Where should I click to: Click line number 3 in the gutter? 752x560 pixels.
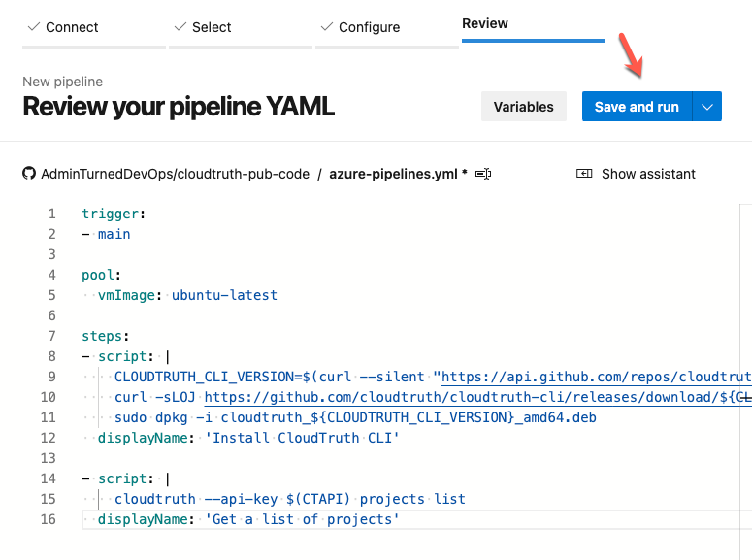tap(51, 254)
